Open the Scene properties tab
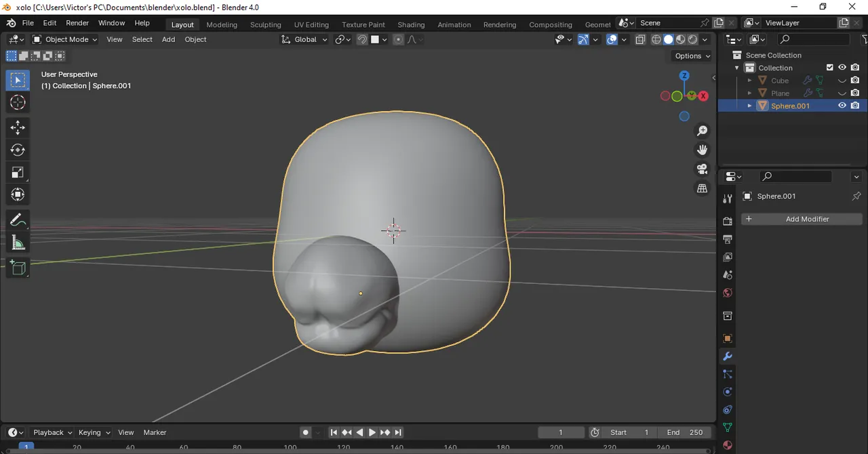Screen dimensions: 868x454 click(728, 275)
